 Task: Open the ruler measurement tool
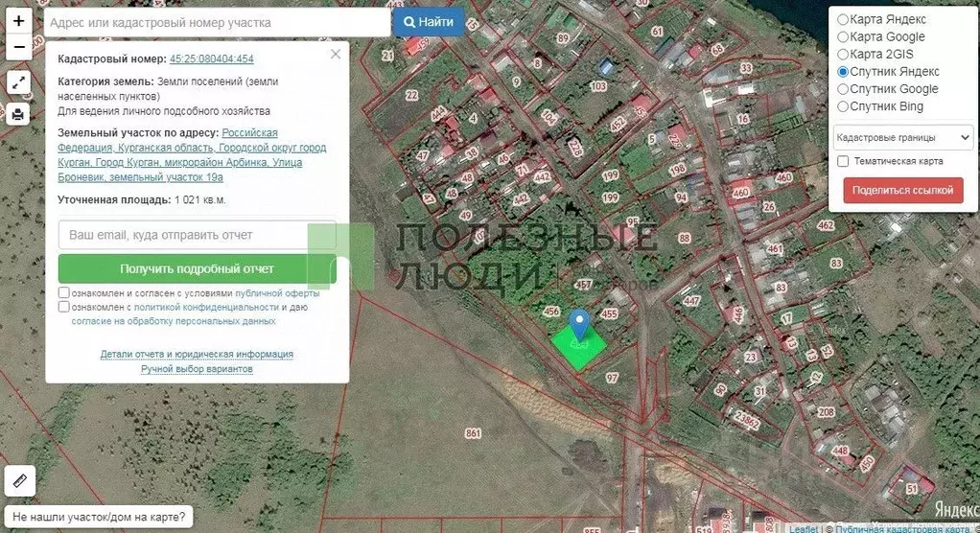coord(20,480)
